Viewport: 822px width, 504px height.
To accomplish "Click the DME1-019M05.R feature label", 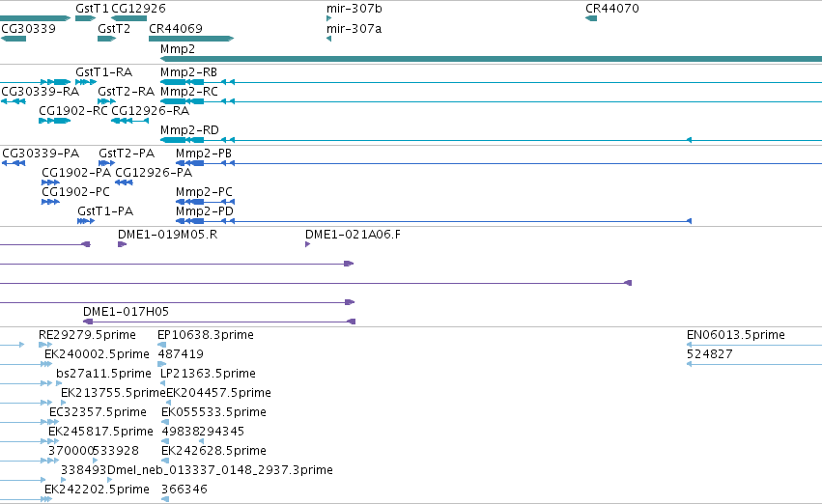I will tap(167, 235).
